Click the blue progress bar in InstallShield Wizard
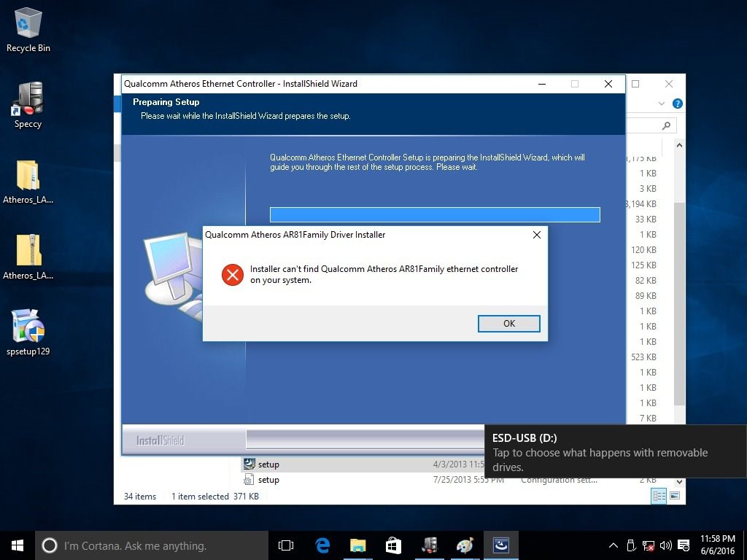 pyautogui.click(x=435, y=215)
